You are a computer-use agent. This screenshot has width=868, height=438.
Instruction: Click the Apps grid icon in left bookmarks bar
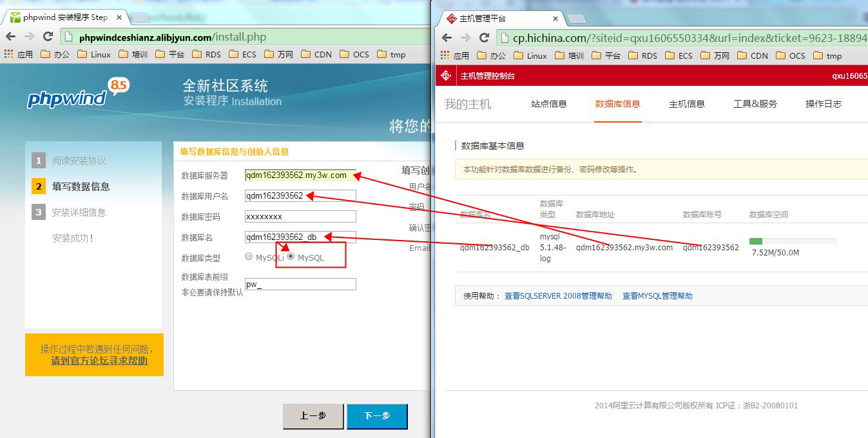coord(9,55)
